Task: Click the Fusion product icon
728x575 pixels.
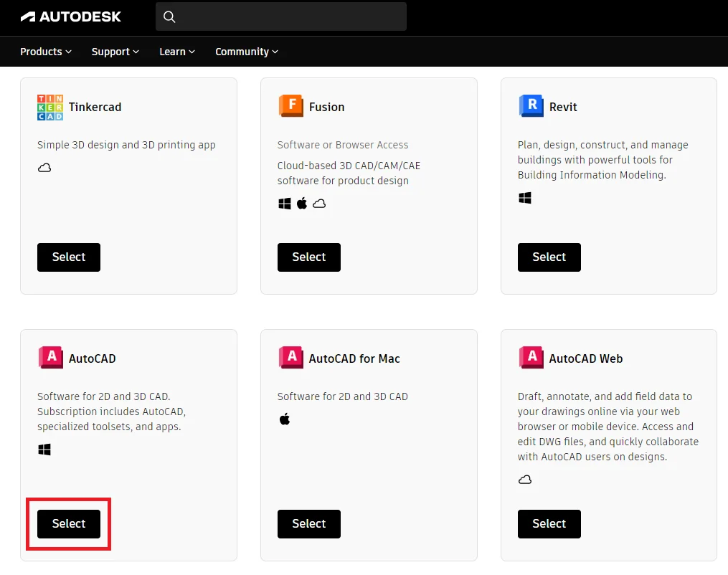Action: pyautogui.click(x=290, y=105)
